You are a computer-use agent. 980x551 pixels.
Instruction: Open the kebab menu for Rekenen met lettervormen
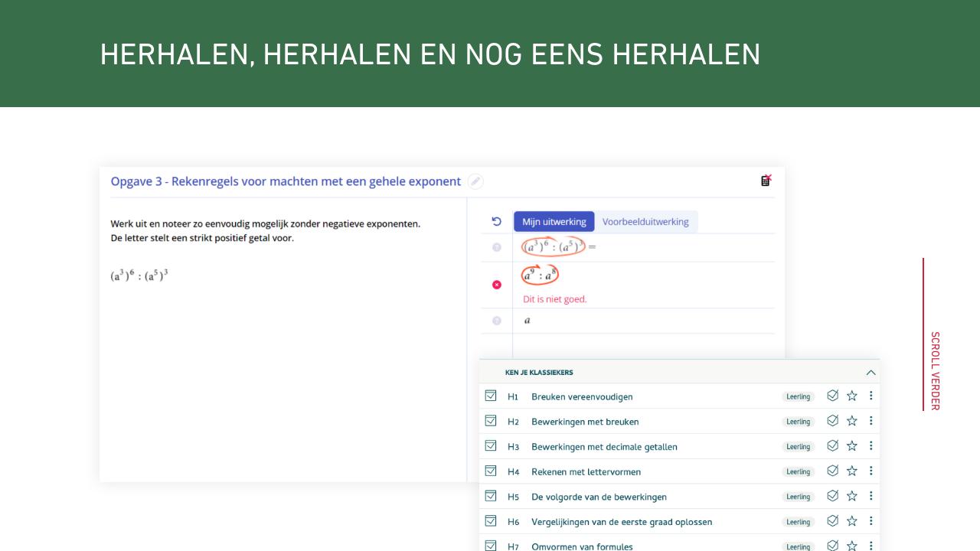click(871, 471)
